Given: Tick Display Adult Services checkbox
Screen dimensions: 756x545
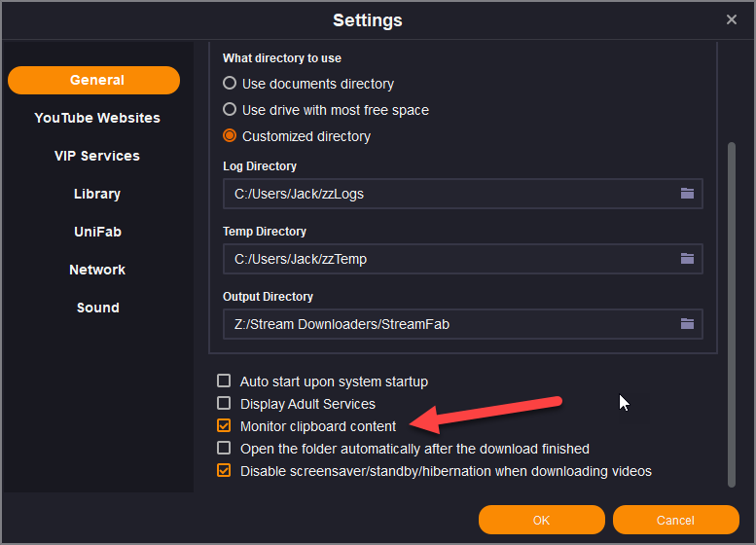Looking at the screenshot, I should point(224,404).
